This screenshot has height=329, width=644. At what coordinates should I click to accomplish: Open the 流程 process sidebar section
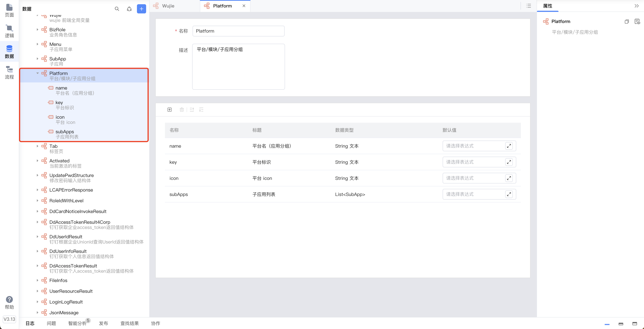pos(9,72)
